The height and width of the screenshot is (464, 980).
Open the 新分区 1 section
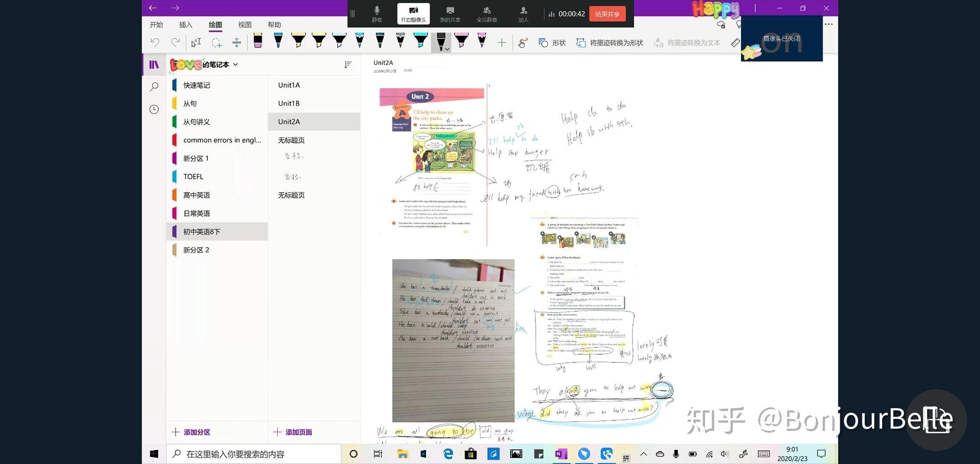217,158
